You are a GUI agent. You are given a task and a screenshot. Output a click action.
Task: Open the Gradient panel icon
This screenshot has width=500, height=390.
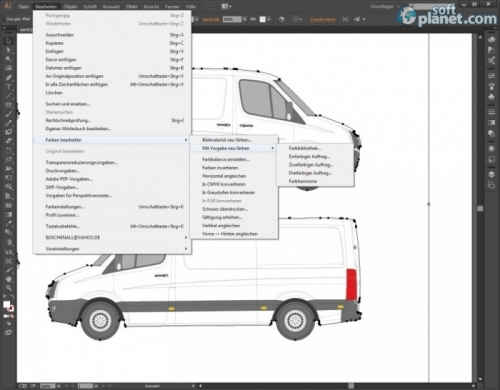click(491, 123)
